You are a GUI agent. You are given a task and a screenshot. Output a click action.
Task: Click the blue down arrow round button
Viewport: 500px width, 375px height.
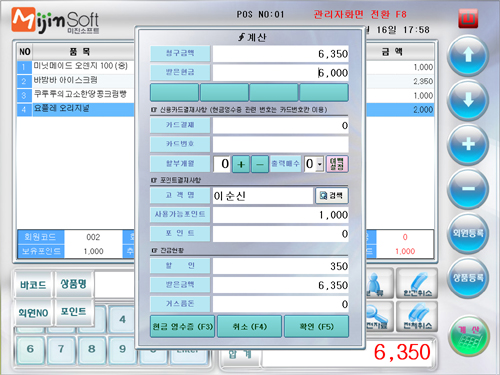click(x=468, y=100)
